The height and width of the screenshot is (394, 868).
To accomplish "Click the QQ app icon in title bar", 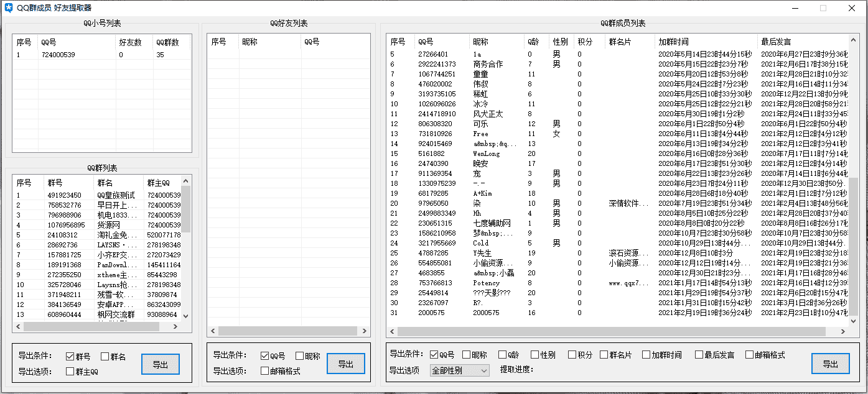I will (9, 8).
